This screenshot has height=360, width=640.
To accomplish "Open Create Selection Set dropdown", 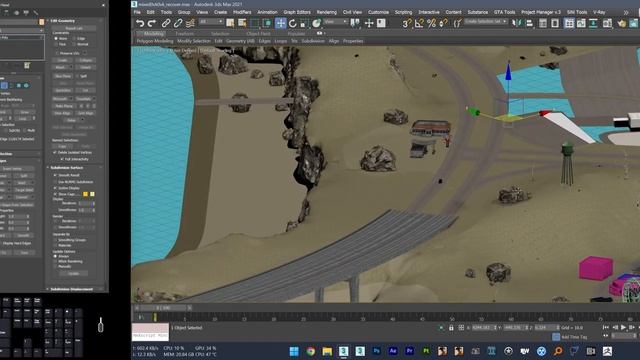I will [x=486, y=21].
